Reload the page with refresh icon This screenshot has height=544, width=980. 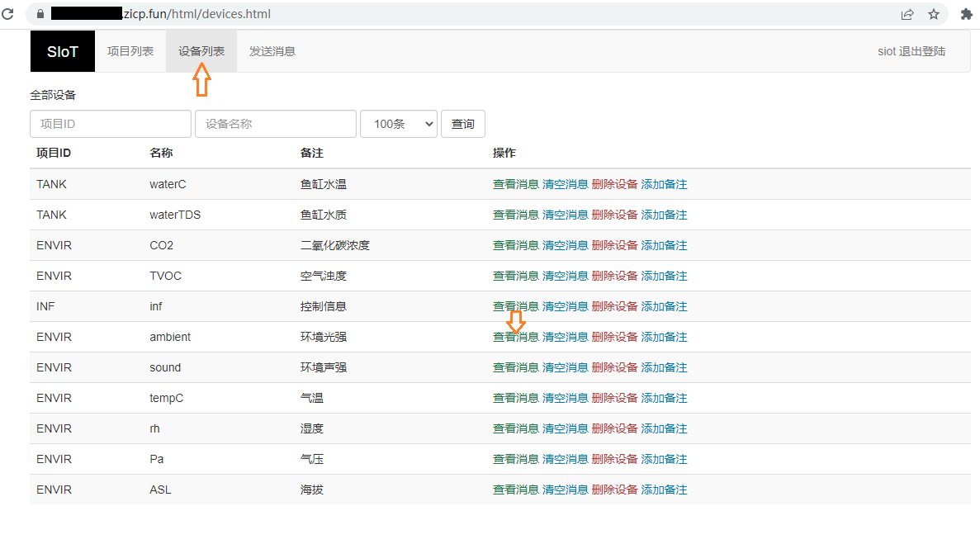pyautogui.click(x=7, y=14)
